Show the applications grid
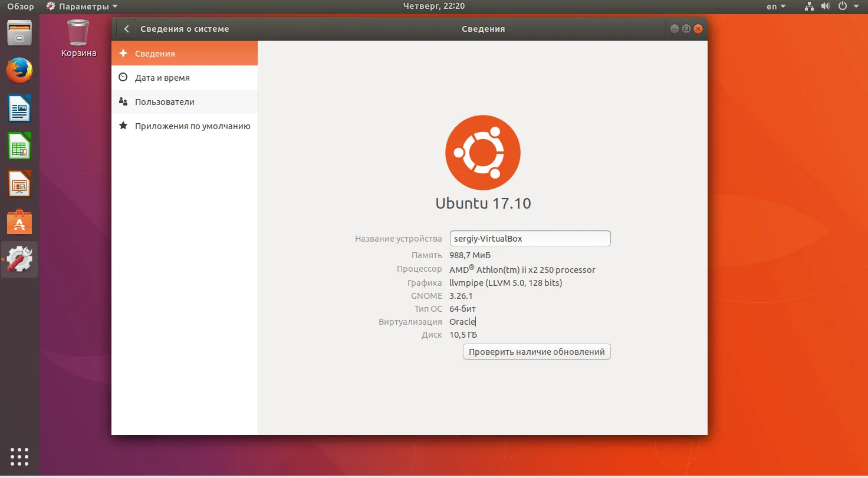 tap(19, 456)
